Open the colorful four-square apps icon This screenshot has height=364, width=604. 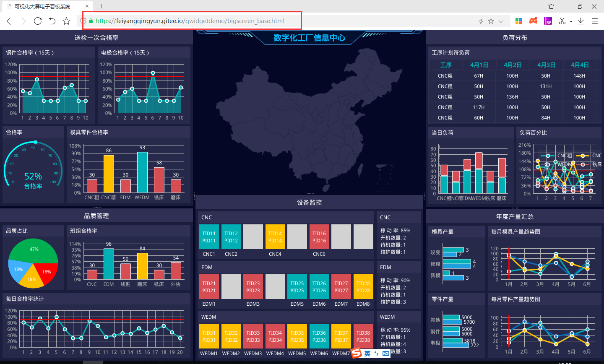point(519,21)
